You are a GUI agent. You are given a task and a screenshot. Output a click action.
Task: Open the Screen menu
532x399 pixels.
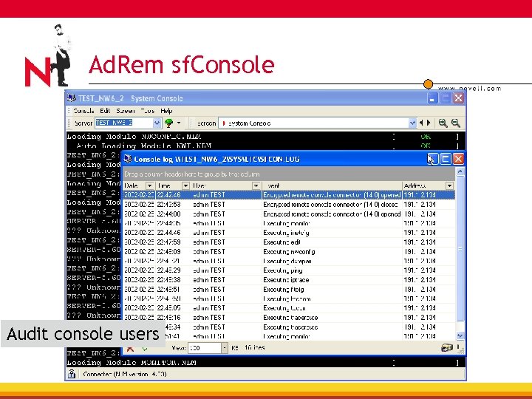point(126,111)
